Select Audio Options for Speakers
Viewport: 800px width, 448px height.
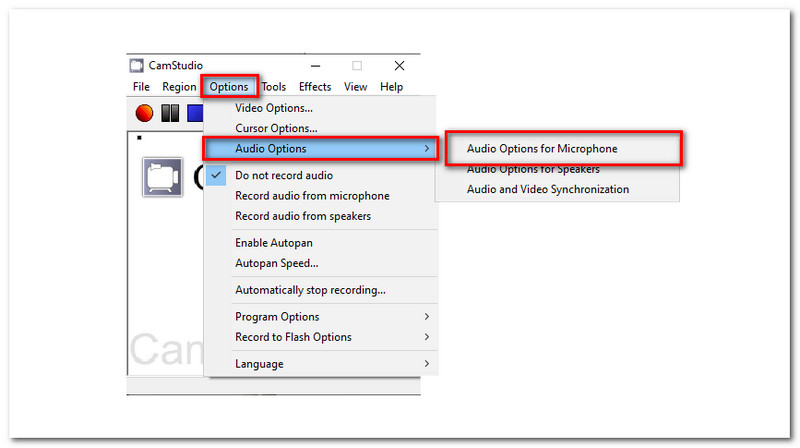pos(558,169)
